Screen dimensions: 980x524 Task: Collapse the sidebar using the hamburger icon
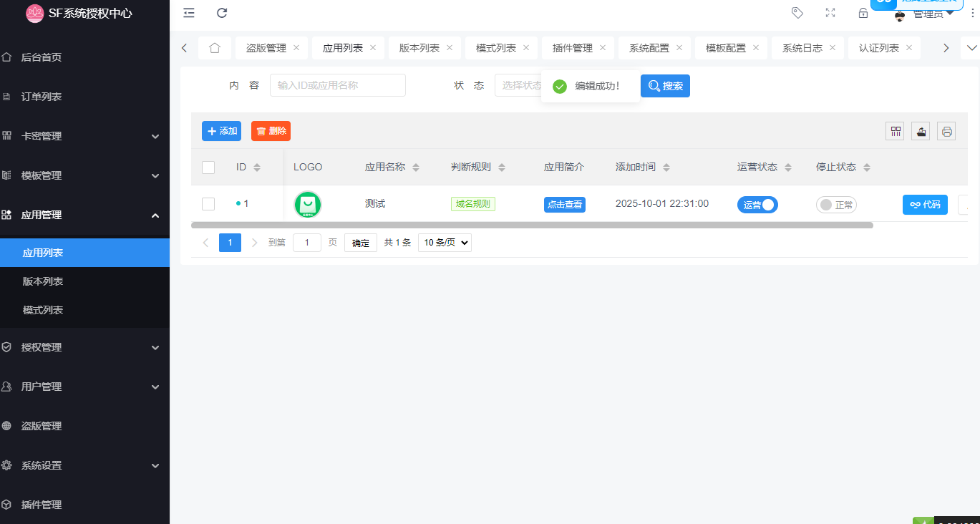pyautogui.click(x=188, y=13)
